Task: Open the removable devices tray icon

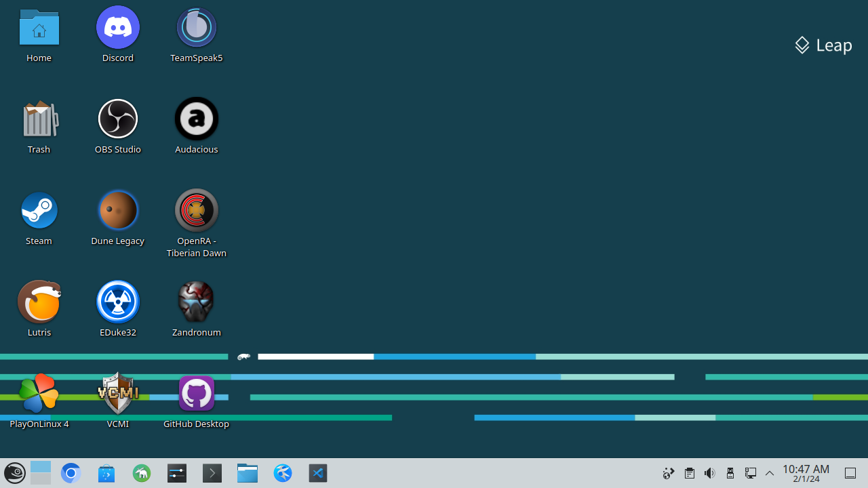Action: tap(730, 473)
